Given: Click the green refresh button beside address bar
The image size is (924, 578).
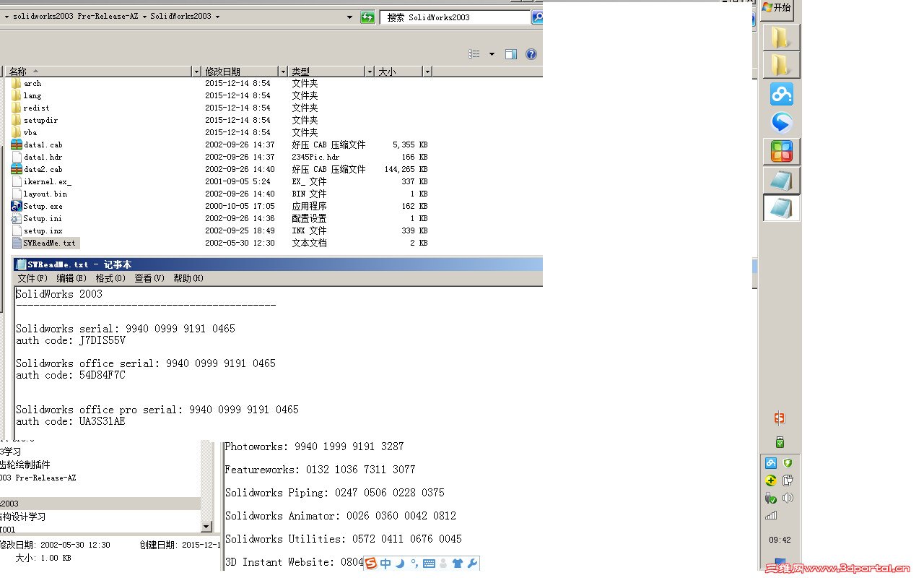Looking at the screenshot, I should tap(367, 17).
